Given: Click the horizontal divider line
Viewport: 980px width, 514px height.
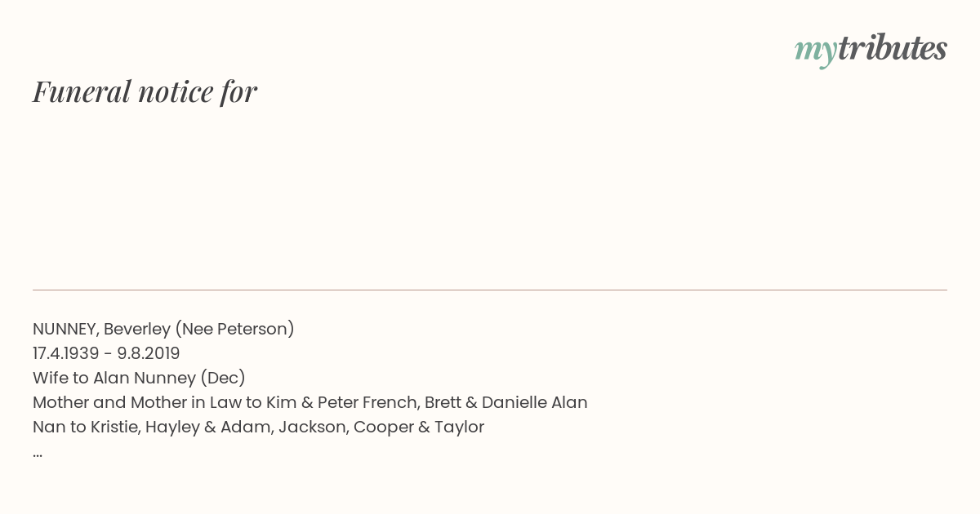Looking at the screenshot, I should pos(490,290).
